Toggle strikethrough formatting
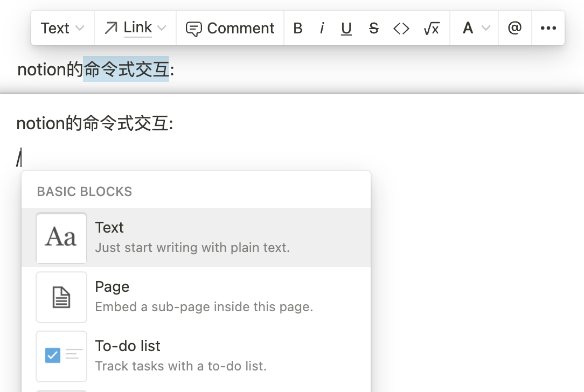 coord(373,29)
